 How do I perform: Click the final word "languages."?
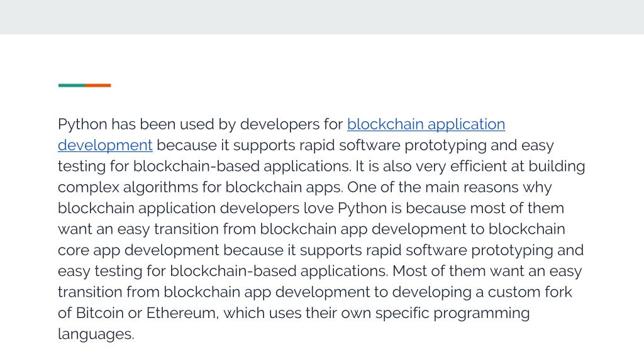(x=96, y=334)
